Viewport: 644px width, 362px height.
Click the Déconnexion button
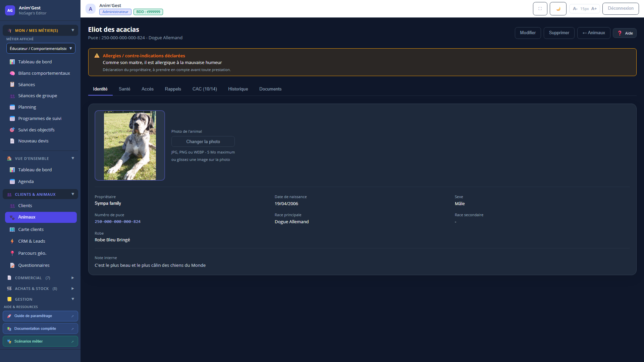coord(621,8)
